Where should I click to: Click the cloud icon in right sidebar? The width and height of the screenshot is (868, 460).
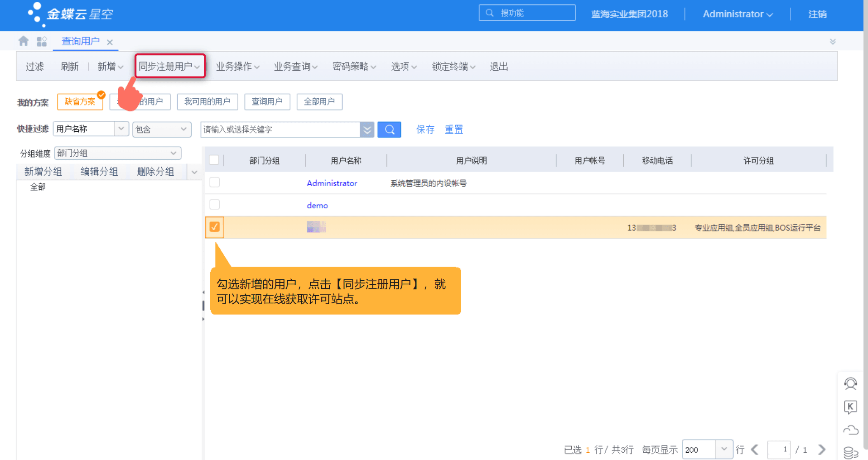[x=851, y=430]
